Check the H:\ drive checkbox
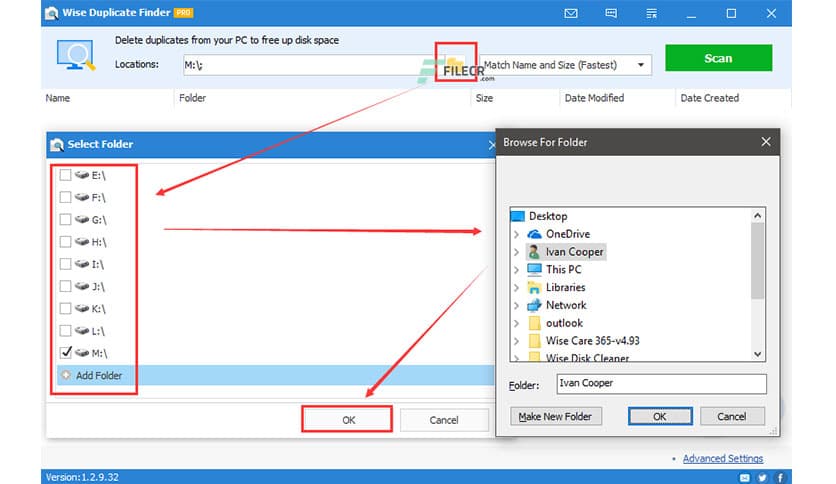The image size is (836, 484). tap(65, 242)
